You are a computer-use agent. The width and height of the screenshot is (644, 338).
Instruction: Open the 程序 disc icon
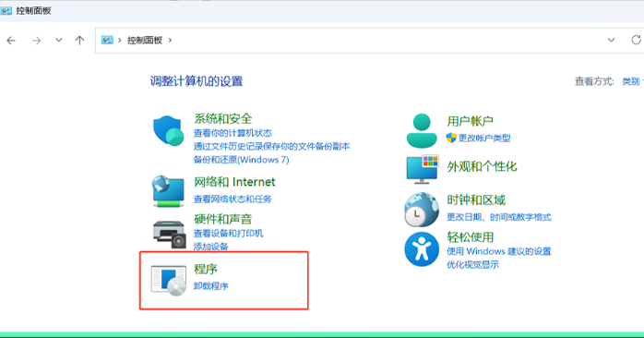tap(169, 281)
